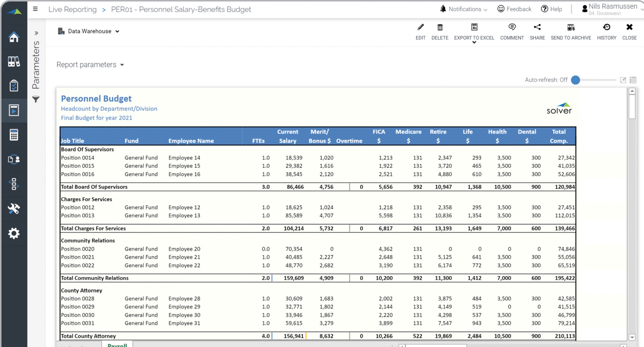
Task: Open the archive binders sidebar icon
Action: pyautogui.click(x=14, y=61)
